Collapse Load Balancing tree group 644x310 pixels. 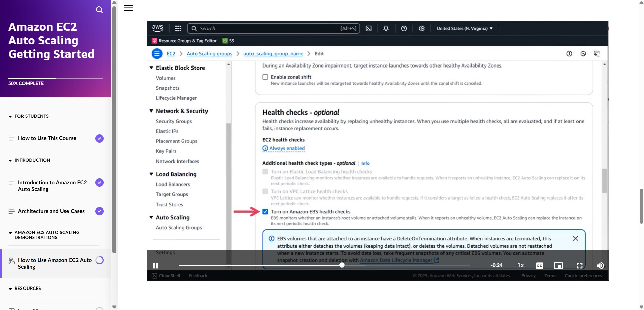click(151, 174)
